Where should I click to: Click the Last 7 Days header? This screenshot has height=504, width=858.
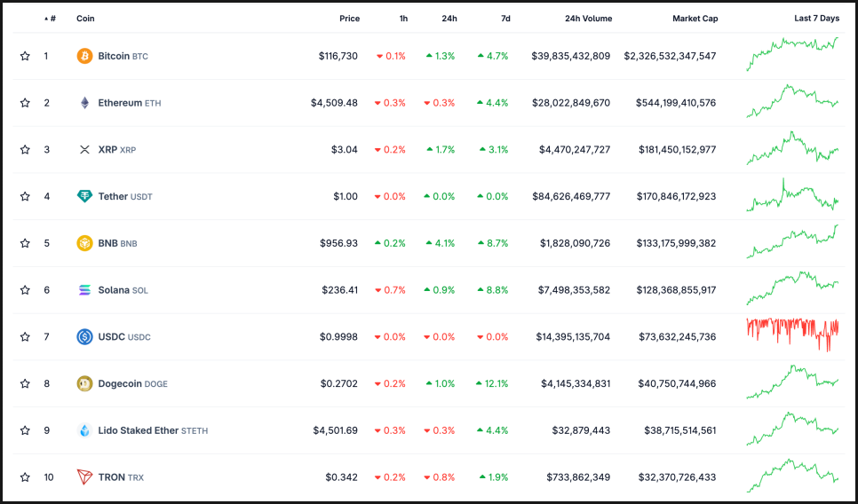coord(816,19)
